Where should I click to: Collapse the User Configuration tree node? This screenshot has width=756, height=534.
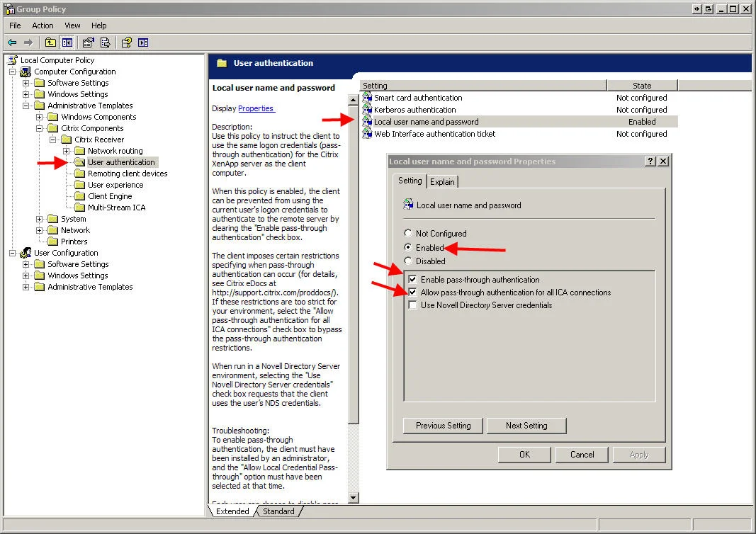(x=13, y=253)
